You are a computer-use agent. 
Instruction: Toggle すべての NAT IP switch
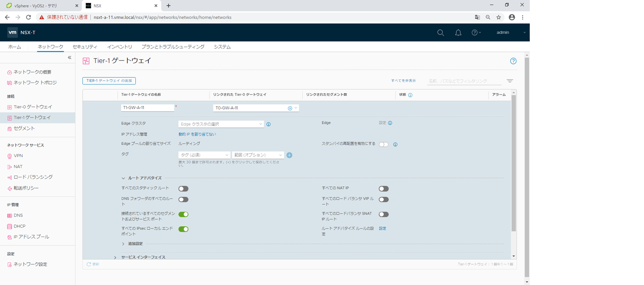pos(384,189)
